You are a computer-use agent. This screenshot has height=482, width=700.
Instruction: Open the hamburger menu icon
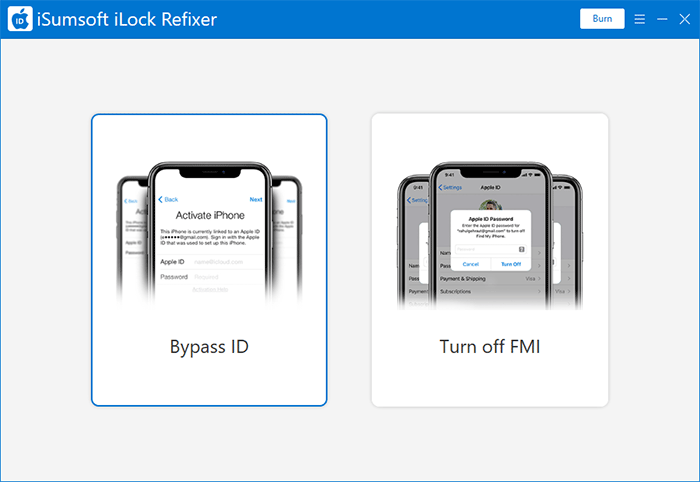point(639,19)
